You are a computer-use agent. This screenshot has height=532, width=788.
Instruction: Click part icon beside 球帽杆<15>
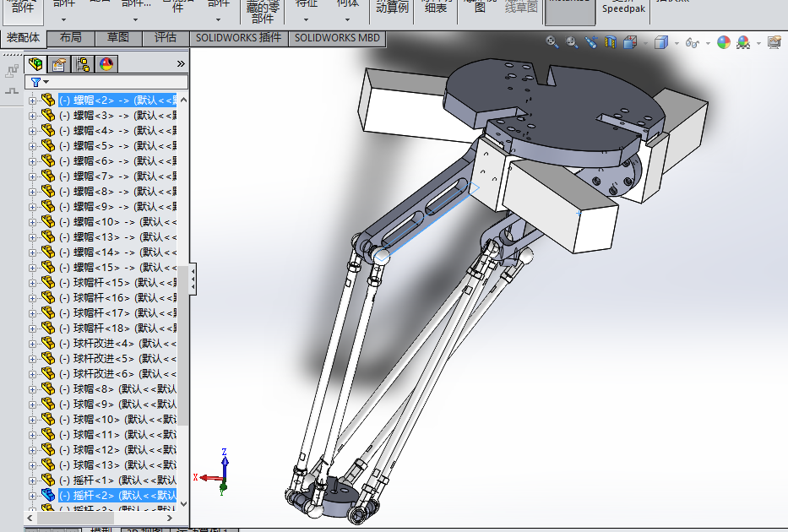[x=48, y=282]
